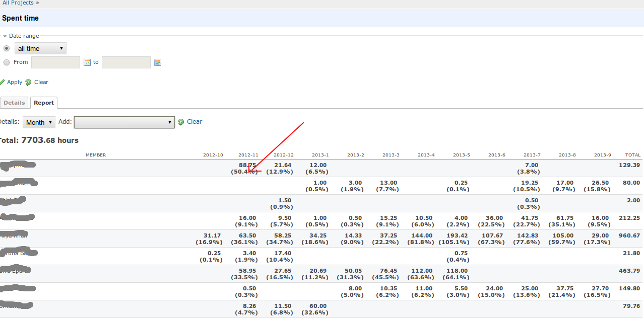Click the 7.00 (3.8%) cell
The image size is (644, 318).
click(529, 168)
